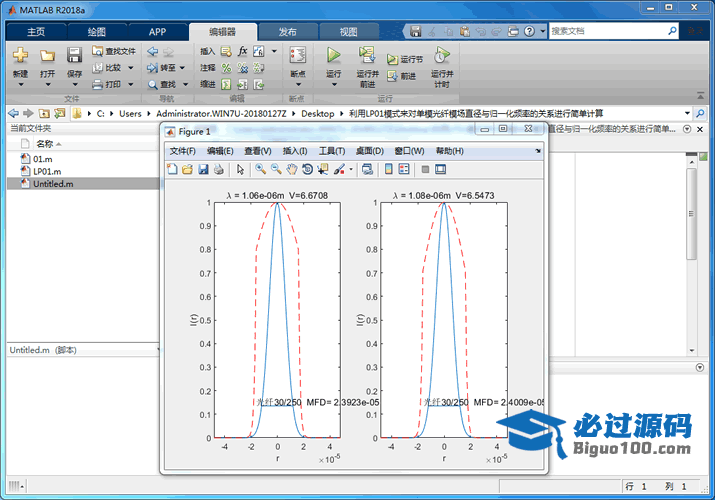This screenshot has height=500, width=715.
Task: Click the Open File icon in Figure toolbar
Action: 187,170
